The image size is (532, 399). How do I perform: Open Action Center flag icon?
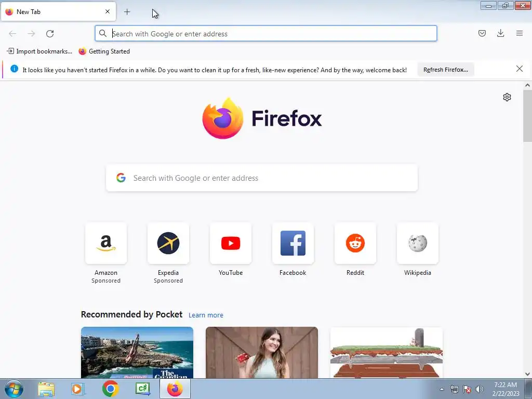tap(467, 389)
